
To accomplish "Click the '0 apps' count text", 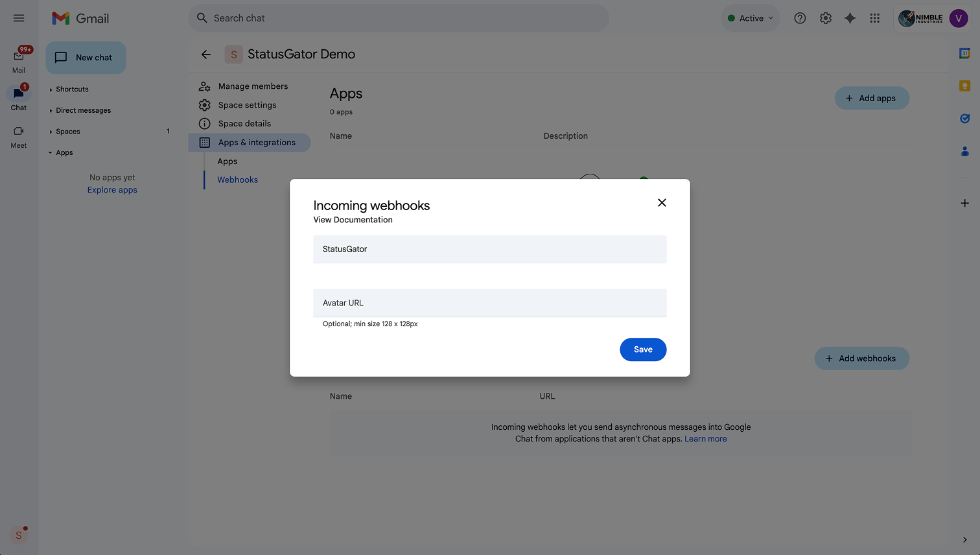I will (x=341, y=112).
